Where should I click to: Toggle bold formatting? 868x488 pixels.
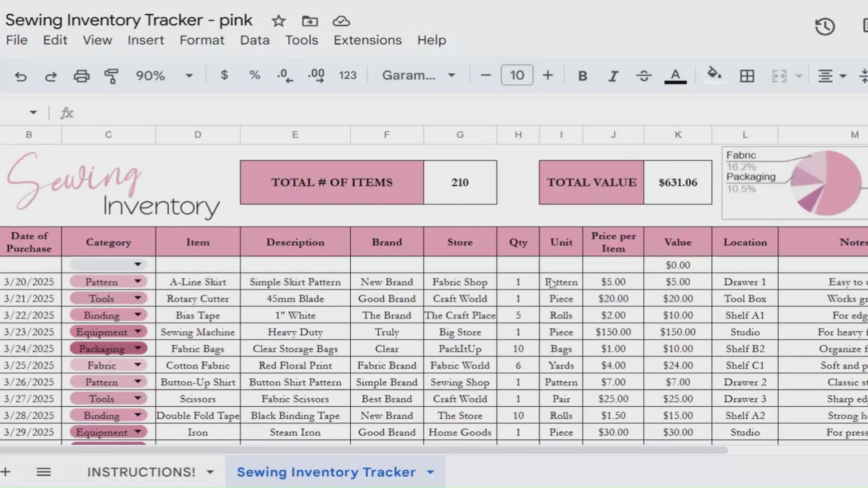(x=582, y=75)
